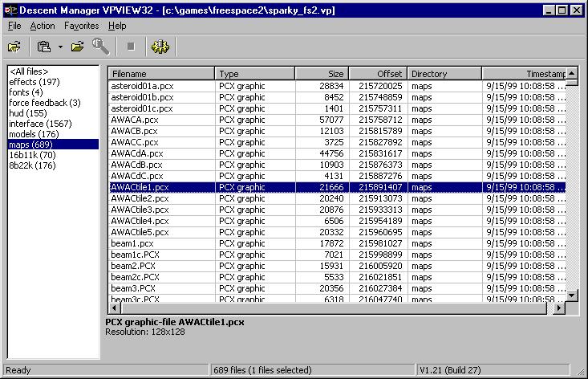
Task: Open the Action menu
Action: point(43,26)
